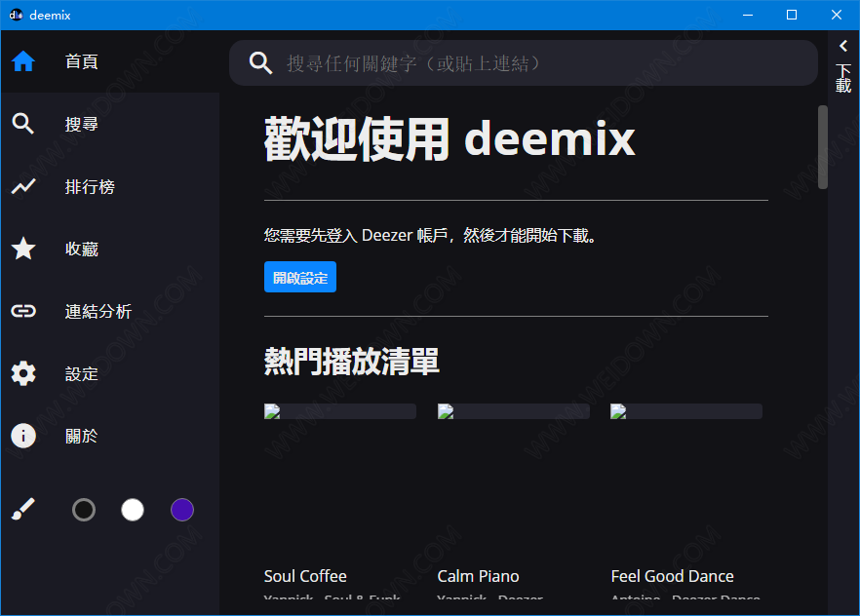Click the about info icon
Viewport: 860px width, 616px height.
pos(23,437)
